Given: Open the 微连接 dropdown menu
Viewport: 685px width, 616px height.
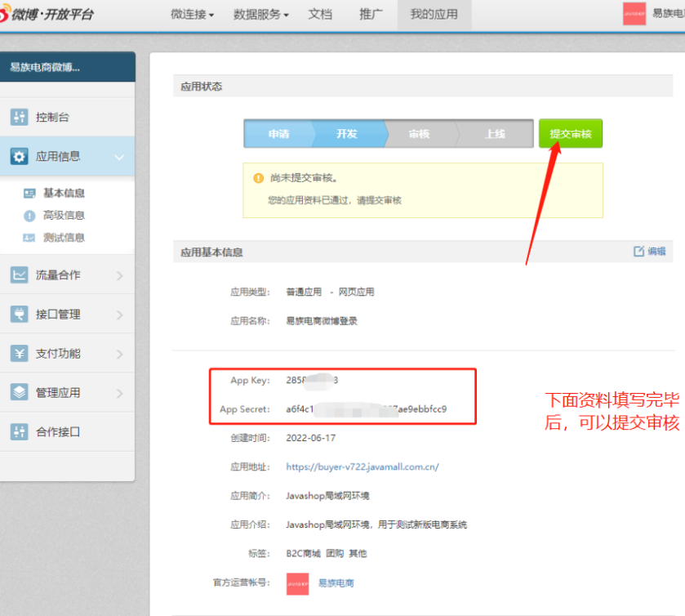Looking at the screenshot, I should point(192,14).
